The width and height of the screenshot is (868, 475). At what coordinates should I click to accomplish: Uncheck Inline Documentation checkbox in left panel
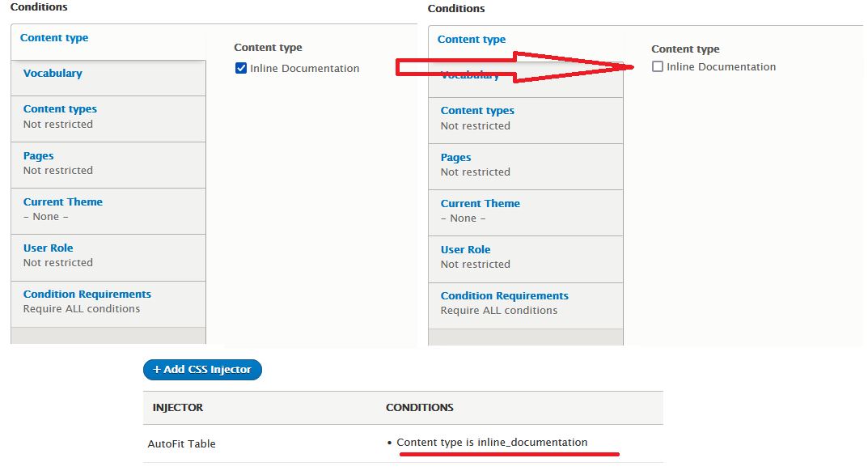coord(241,68)
